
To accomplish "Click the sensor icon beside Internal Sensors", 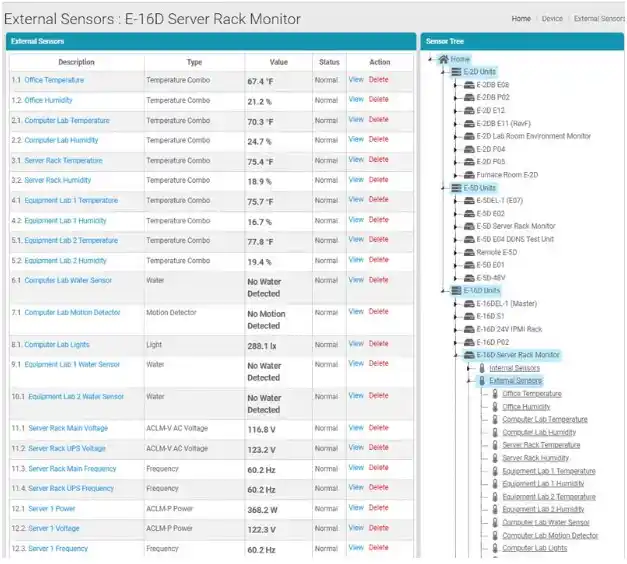I will click(482, 368).
